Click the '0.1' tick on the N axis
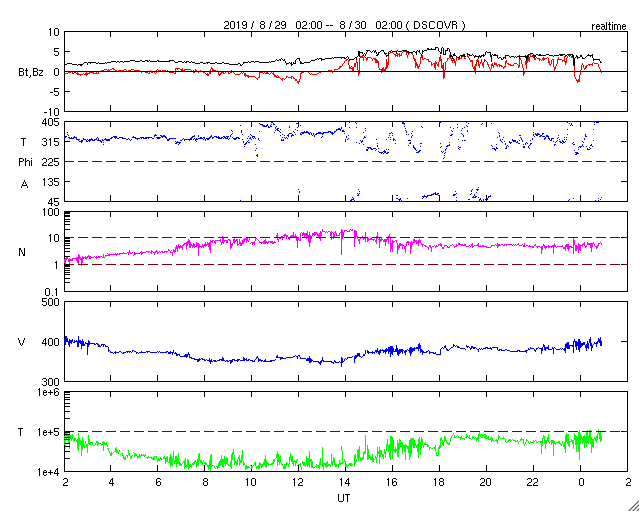The width and height of the screenshot is (640, 512). tap(53, 292)
